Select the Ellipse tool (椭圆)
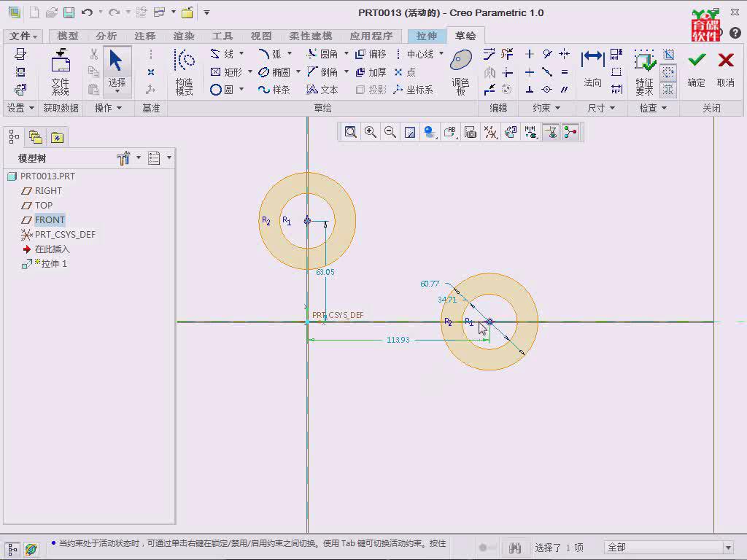Viewport: 747px width, 560px height. click(274, 72)
